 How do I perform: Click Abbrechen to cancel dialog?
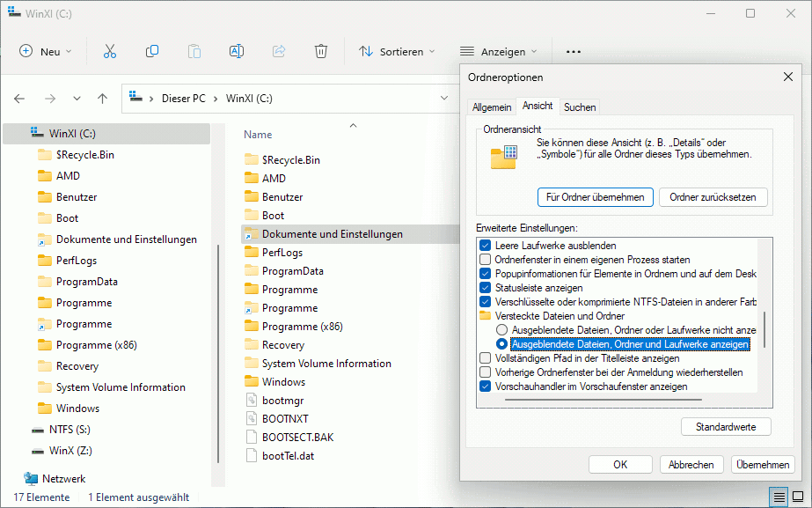point(691,465)
